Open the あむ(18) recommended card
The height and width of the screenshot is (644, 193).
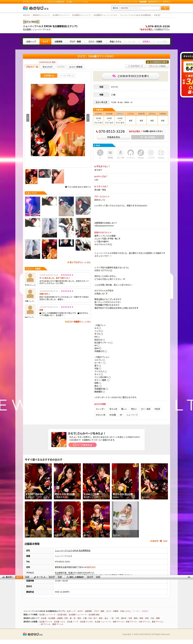(154, 481)
